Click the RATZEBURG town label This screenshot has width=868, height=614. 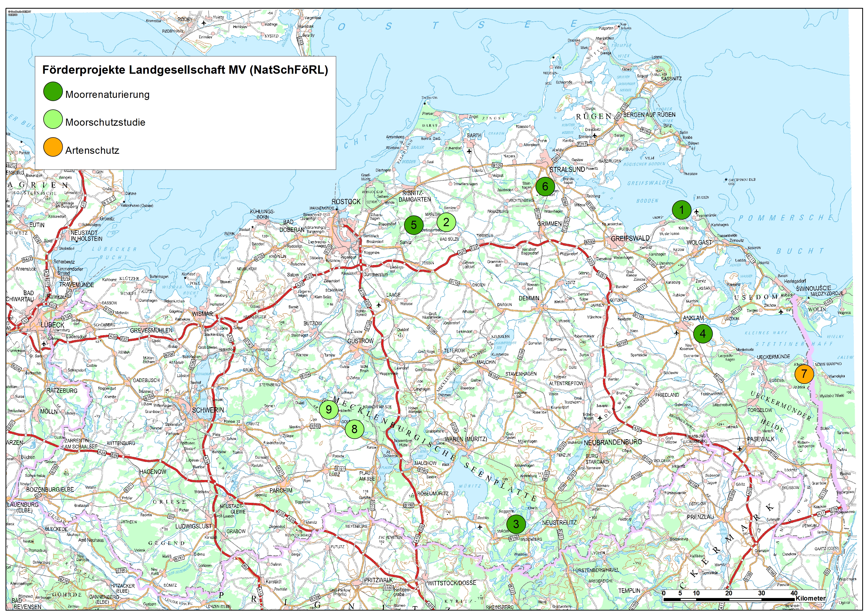[62, 390]
